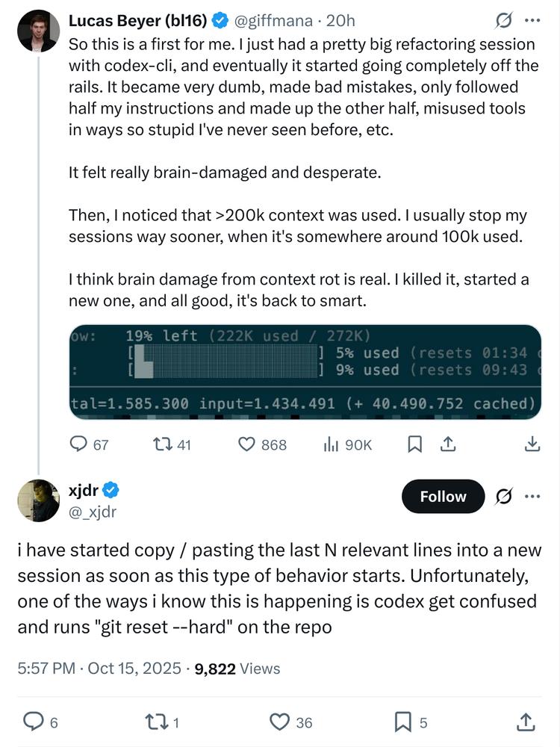Reply to xjdr's post
The width and height of the screenshot is (560, 747).
click(x=34, y=722)
